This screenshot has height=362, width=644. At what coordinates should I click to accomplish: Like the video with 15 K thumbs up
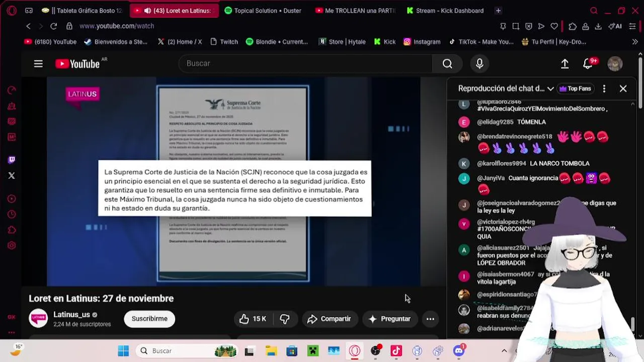pyautogui.click(x=253, y=319)
